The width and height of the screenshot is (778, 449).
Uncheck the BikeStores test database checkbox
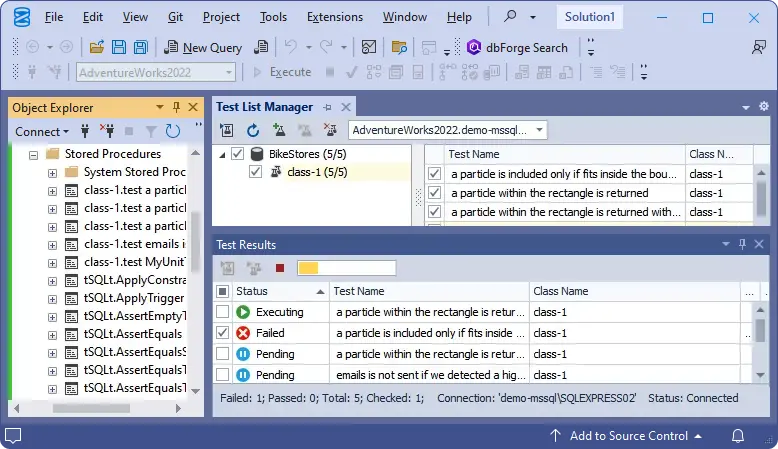click(237, 154)
